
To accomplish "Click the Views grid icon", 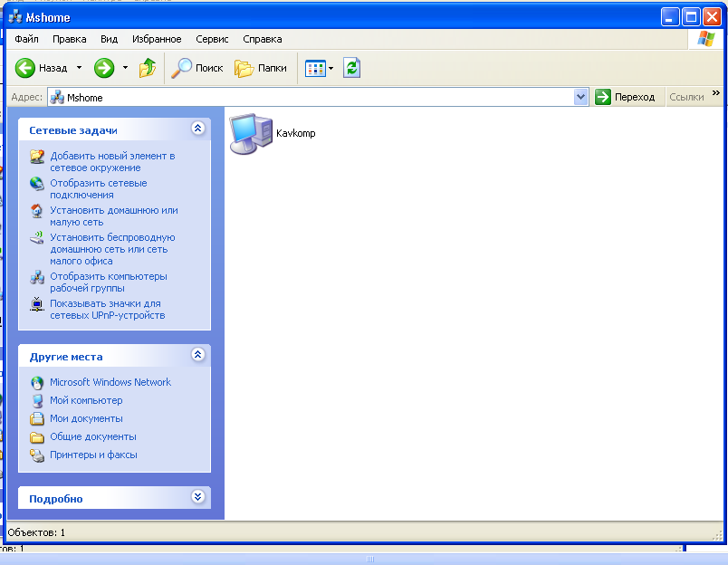I will click(315, 69).
